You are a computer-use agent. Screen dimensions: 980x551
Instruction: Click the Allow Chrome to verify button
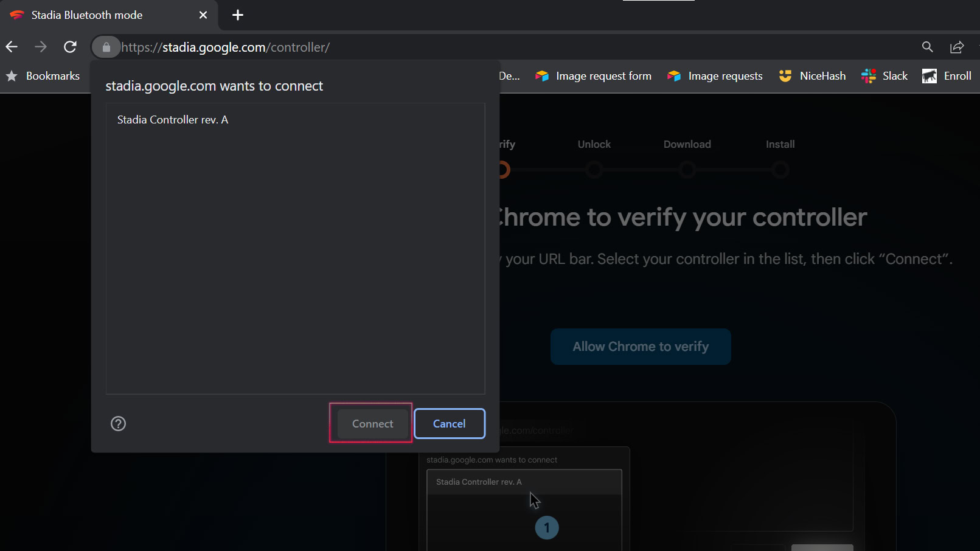point(641,347)
